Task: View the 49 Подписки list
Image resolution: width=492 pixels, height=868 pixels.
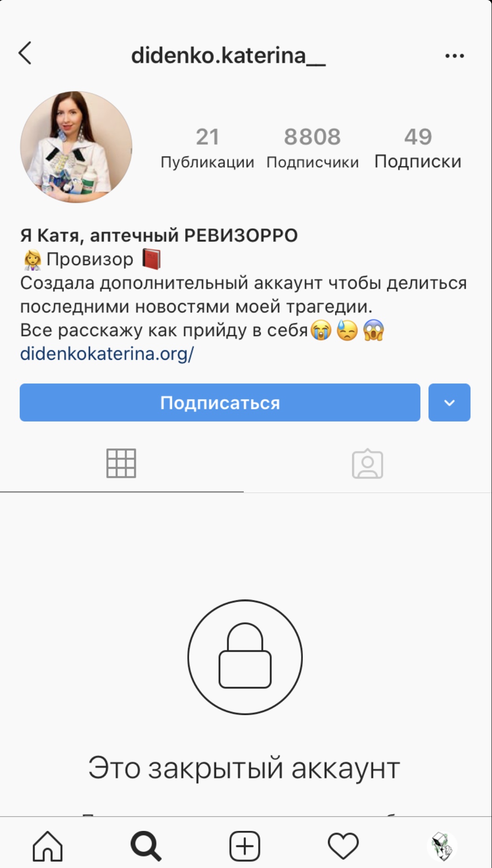Action: (418, 148)
